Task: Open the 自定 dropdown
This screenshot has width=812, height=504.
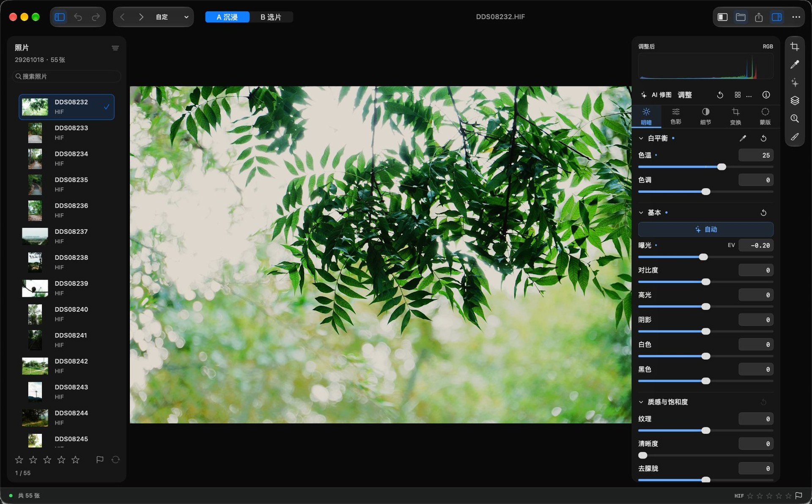Action: pyautogui.click(x=172, y=17)
